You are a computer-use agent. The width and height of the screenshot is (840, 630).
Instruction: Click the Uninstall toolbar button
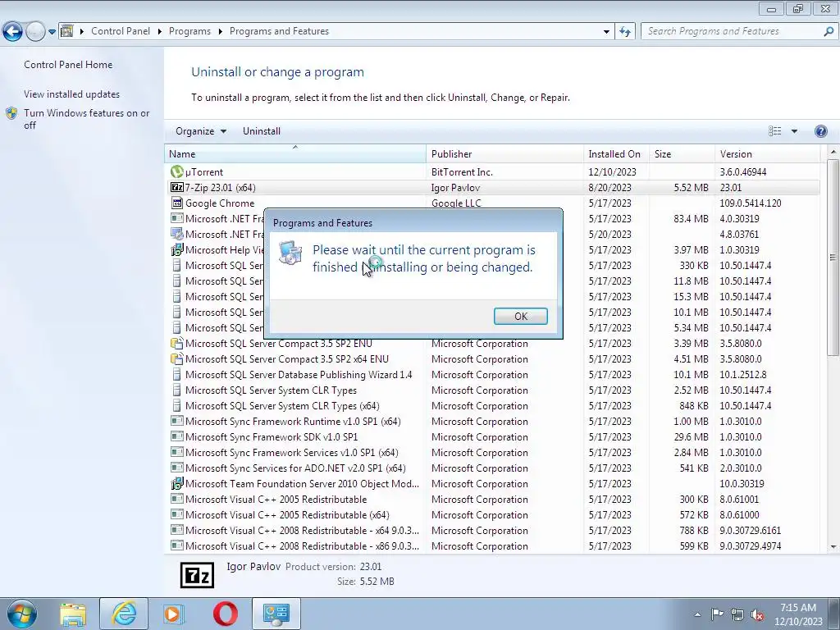[262, 131]
